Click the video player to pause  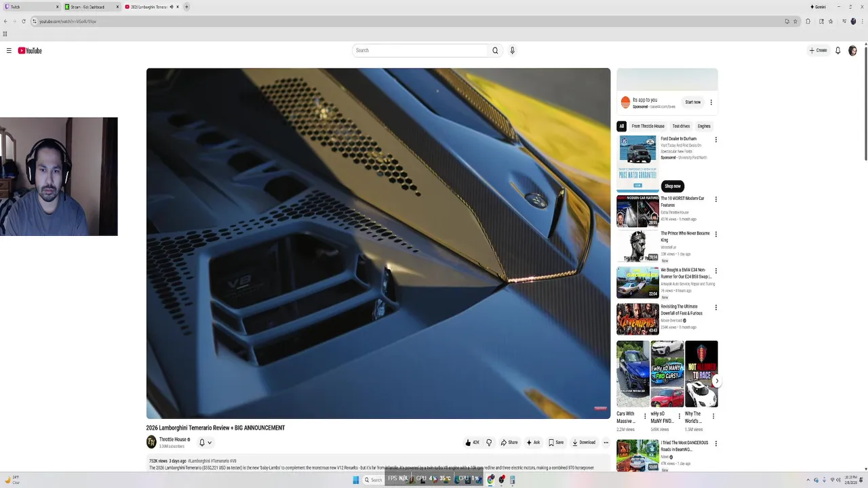[378, 243]
